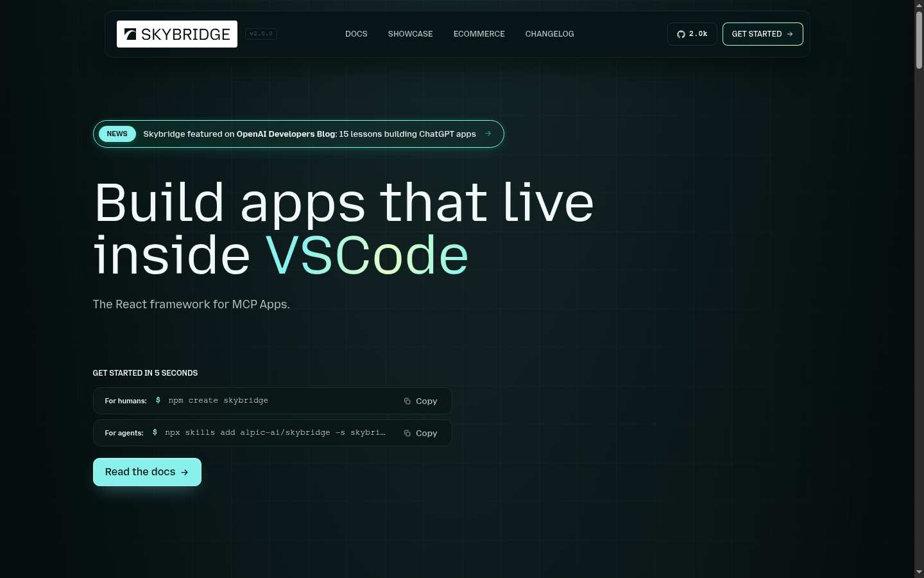Select the npm create skybridge command text

click(x=218, y=400)
